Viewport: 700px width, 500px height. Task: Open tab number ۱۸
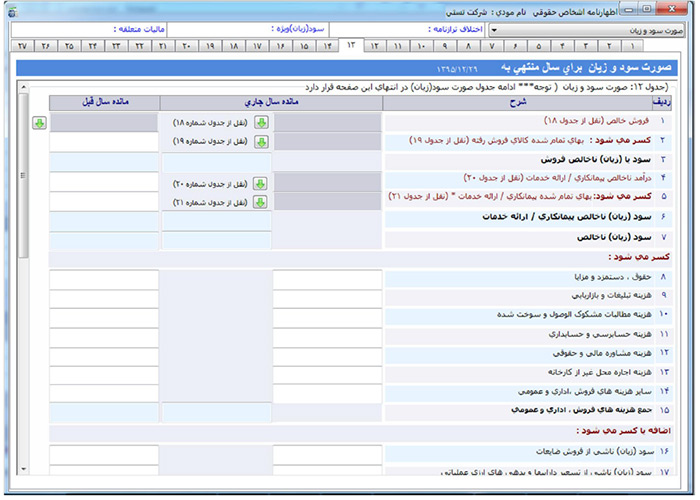pos(233,46)
